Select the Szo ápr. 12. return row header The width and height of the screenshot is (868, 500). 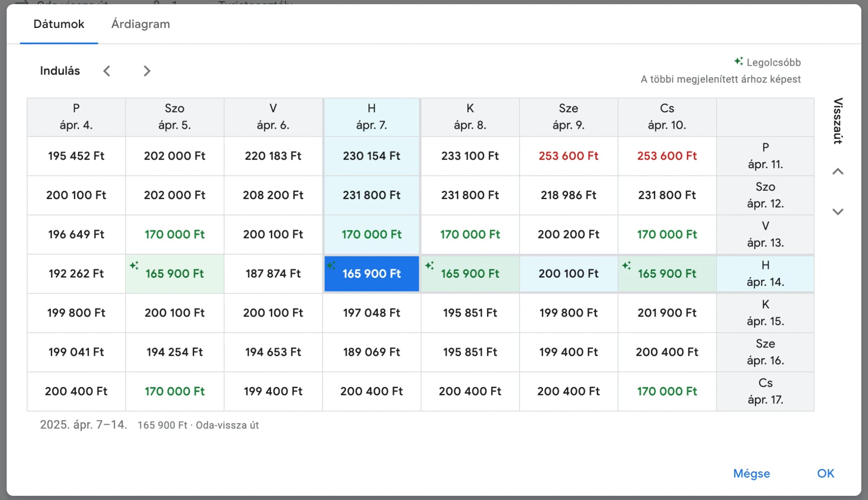click(765, 195)
